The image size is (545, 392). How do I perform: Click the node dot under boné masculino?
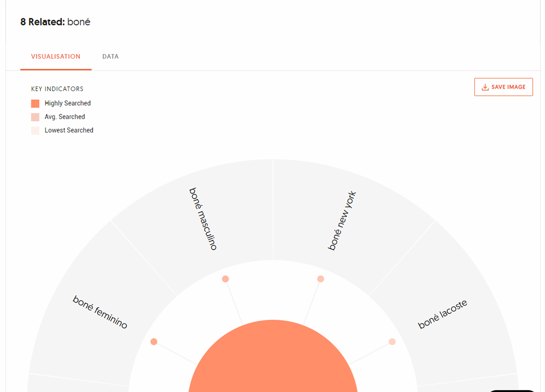(x=225, y=279)
